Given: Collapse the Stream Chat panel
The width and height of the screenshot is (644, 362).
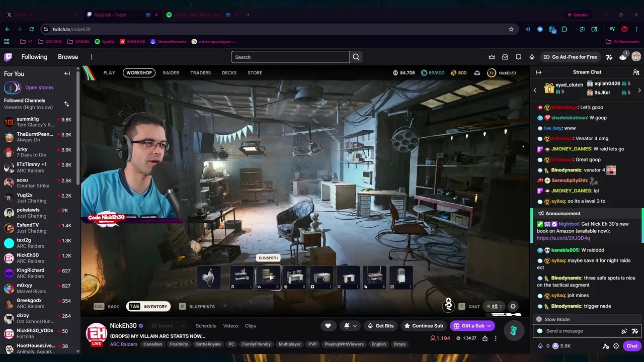Looking at the screenshot, I should (538, 72).
